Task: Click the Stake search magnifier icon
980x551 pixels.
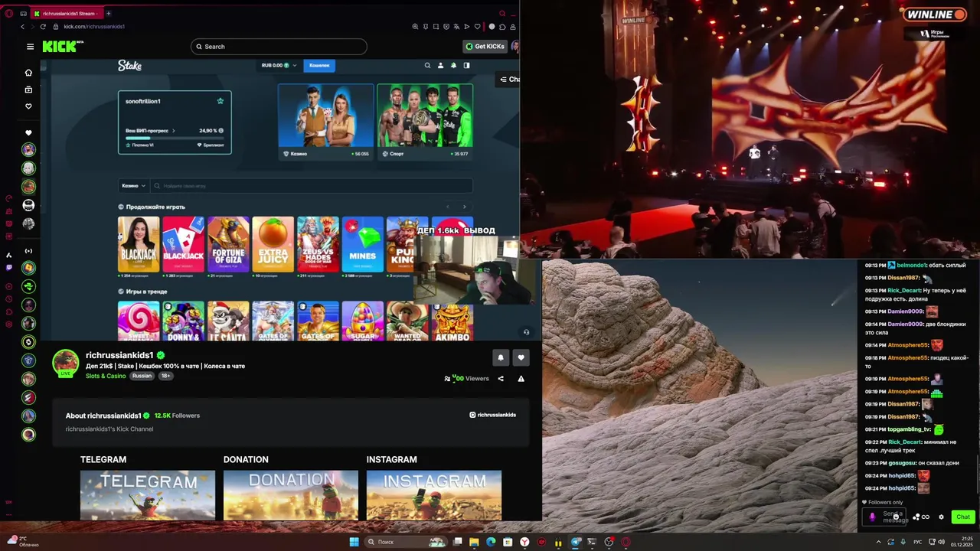Action: 427,65
